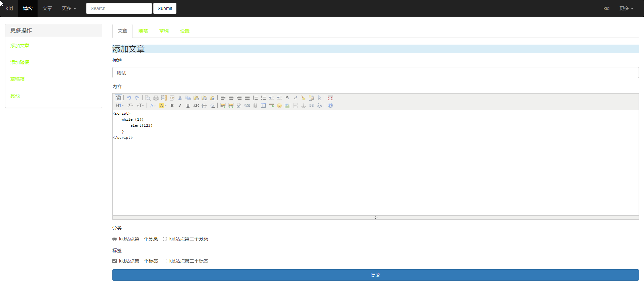
Task: Insert template via template icon
Action: [164, 98]
